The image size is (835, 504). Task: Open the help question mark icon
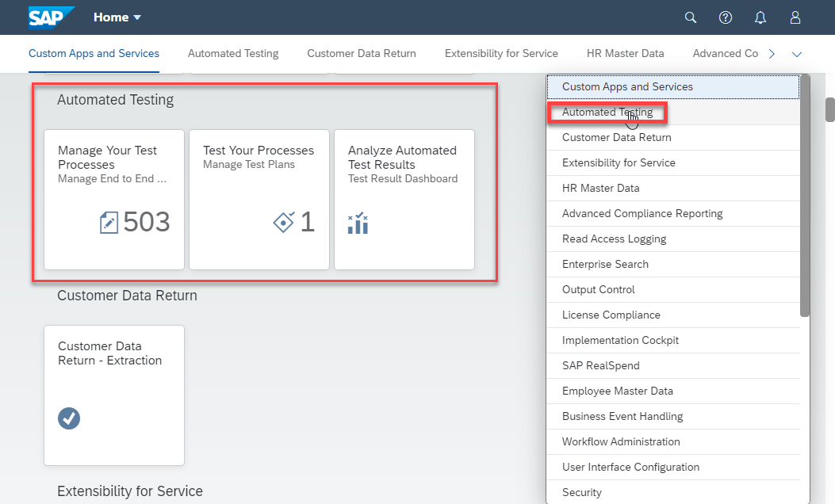tap(726, 17)
